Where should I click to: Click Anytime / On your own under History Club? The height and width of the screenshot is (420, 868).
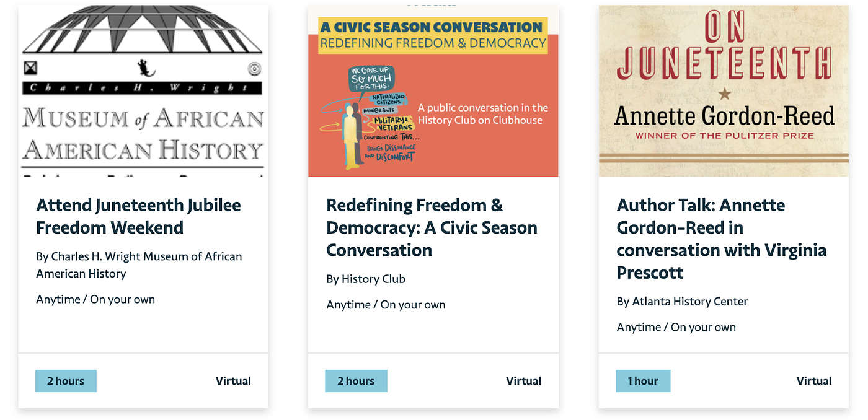[x=386, y=305]
